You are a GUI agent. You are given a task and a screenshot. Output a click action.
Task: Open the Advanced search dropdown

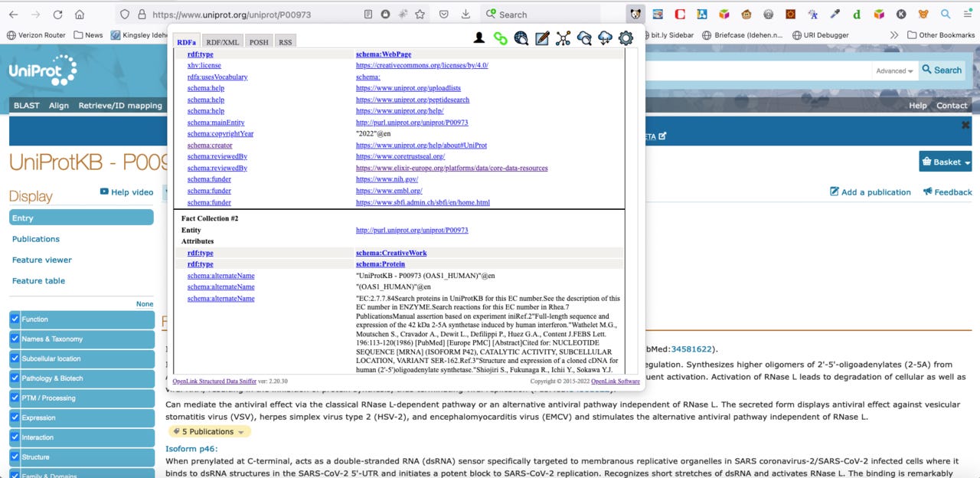(894, 70)
